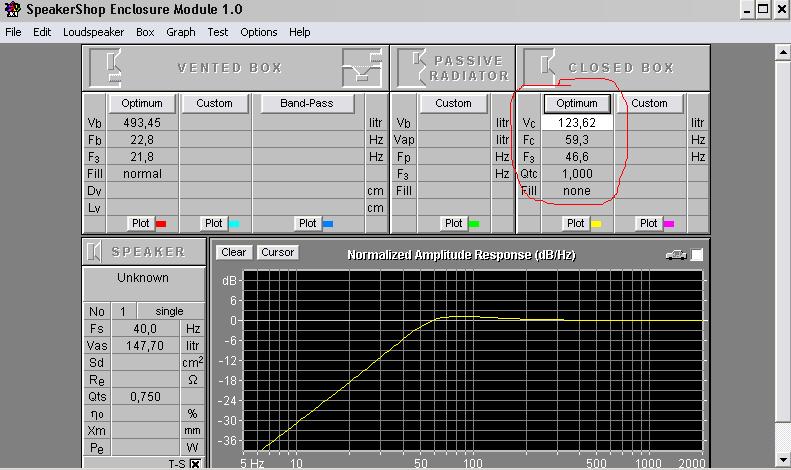This screenshot has width=791, height=470.
Task: Click the Vc value field 123,62
Action: coord(576,123)
